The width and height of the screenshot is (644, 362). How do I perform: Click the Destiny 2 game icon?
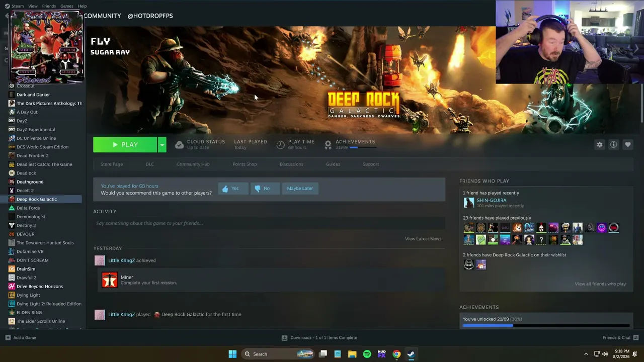click(12, 226)
